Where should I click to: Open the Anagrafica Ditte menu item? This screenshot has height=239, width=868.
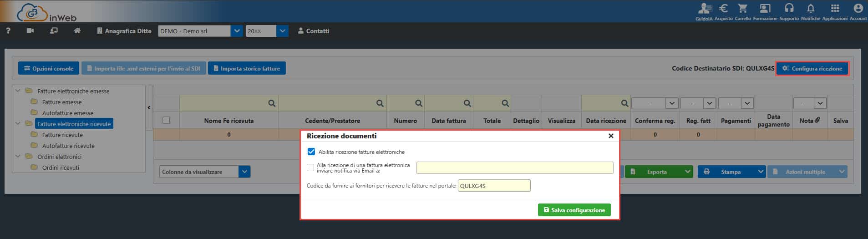[x=124, y=31]
